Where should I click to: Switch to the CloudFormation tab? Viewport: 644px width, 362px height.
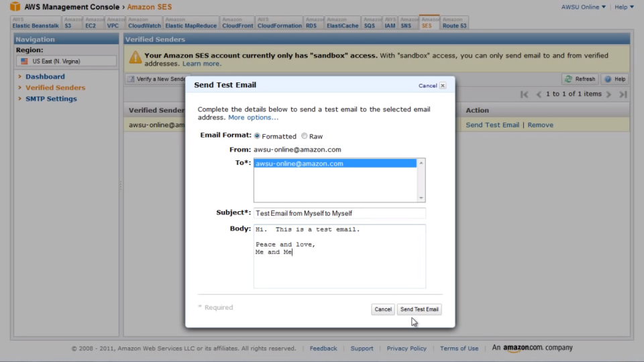tap(279, 23)
